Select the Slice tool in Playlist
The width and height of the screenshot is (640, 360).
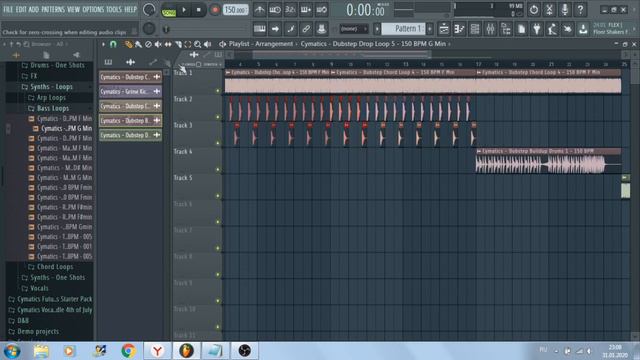(x=178, y=44)
